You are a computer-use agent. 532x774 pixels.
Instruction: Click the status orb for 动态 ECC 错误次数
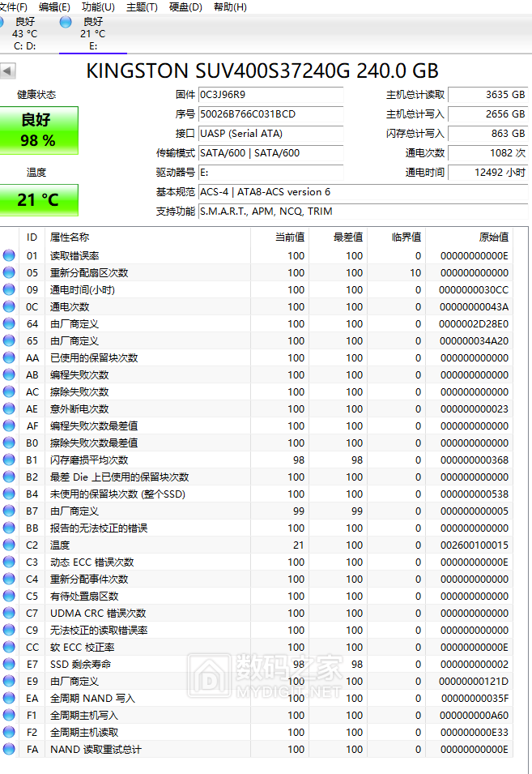click(x=9, y=562)
